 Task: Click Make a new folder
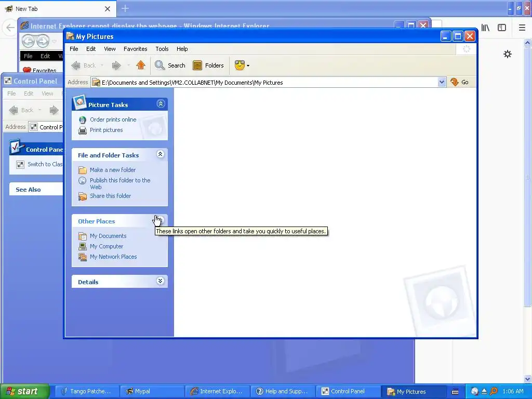point(113,170)
